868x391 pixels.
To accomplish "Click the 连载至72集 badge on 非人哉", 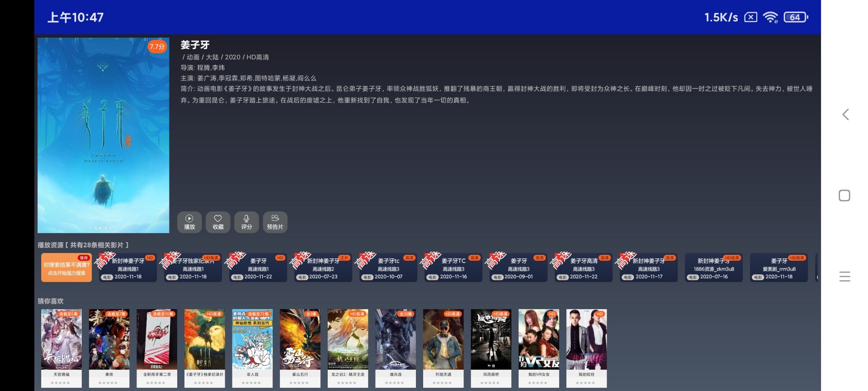I will coord(258,314).
